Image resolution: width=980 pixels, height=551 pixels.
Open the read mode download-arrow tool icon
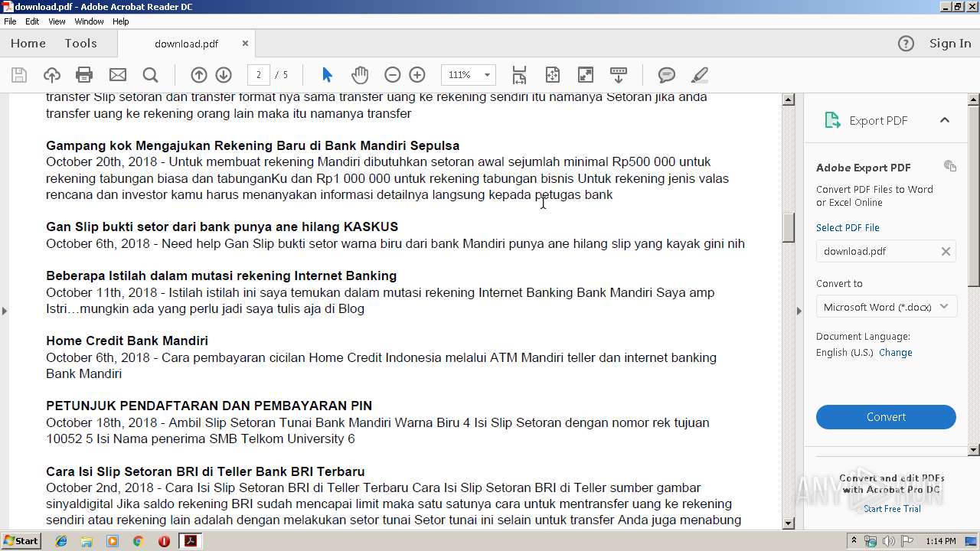tap(618, 74)
